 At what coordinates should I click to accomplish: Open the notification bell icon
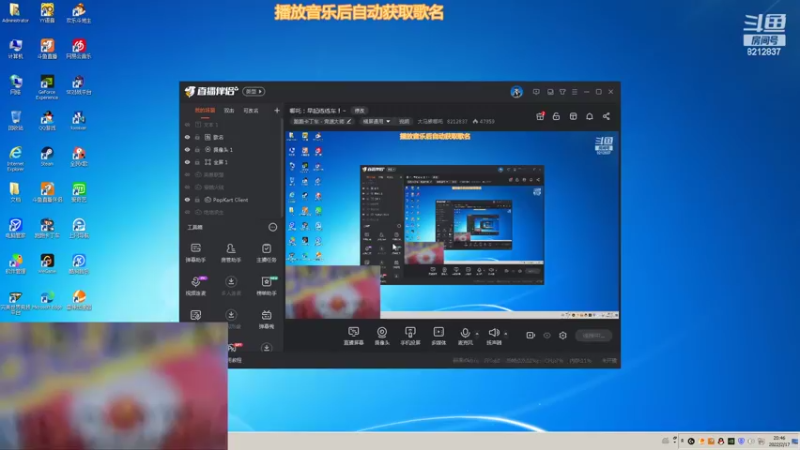pos(589,116)
